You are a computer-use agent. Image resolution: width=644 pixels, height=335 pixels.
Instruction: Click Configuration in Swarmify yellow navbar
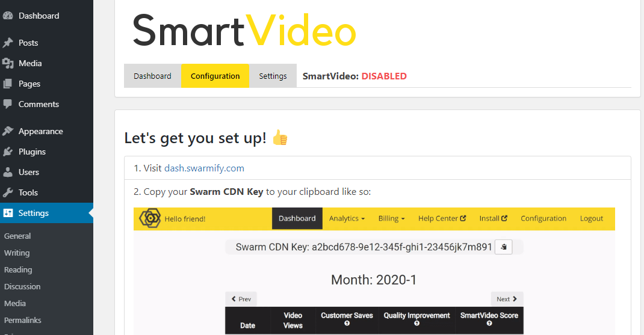543,218
